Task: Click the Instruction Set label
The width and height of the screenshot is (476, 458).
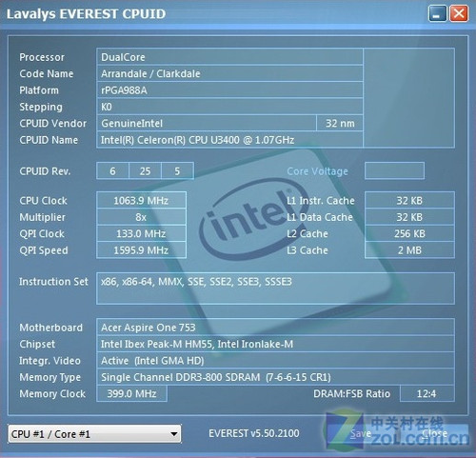Action: click(x=53, y=282)
